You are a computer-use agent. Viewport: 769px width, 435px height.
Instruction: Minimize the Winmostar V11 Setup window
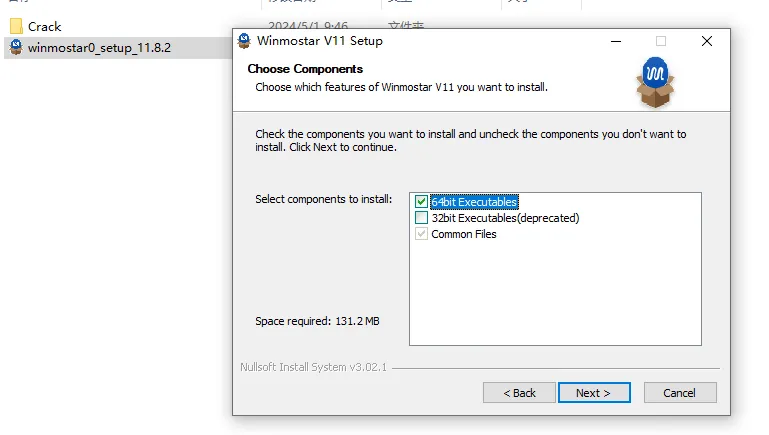(615, 41)
